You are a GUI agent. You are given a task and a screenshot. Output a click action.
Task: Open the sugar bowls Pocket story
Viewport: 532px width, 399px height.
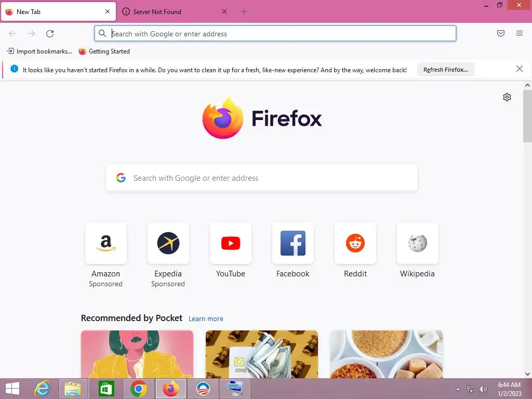pyautogui.click(x=387, y=354)
